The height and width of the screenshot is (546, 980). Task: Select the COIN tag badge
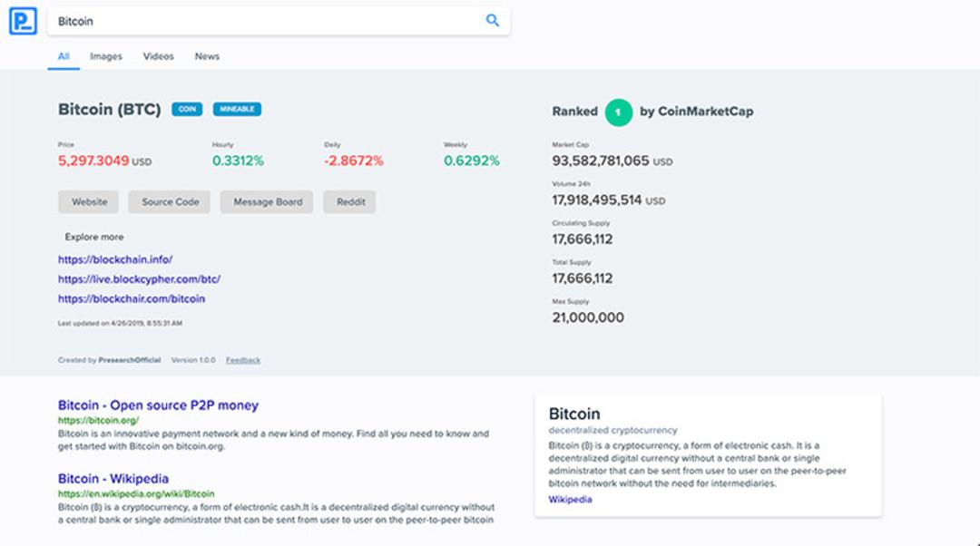coord(187,110)
